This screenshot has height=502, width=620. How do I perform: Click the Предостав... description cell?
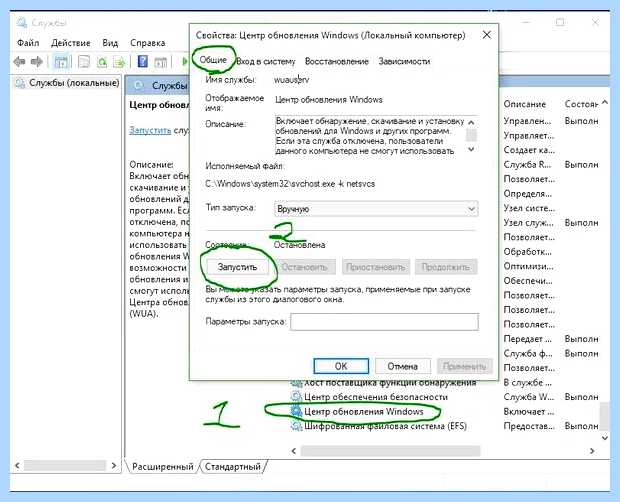[x=529, y=426]
